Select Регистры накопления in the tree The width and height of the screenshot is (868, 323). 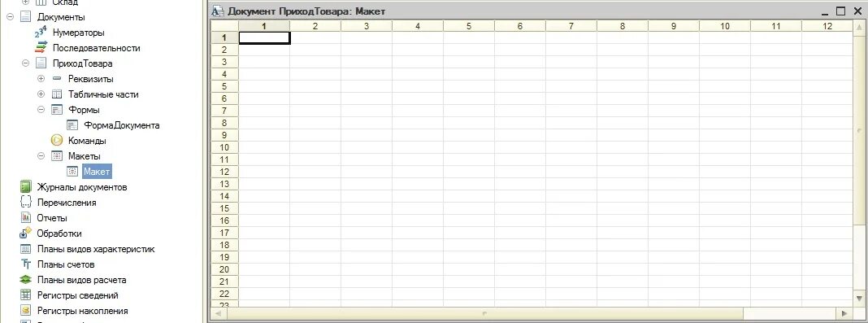(82, 311)
